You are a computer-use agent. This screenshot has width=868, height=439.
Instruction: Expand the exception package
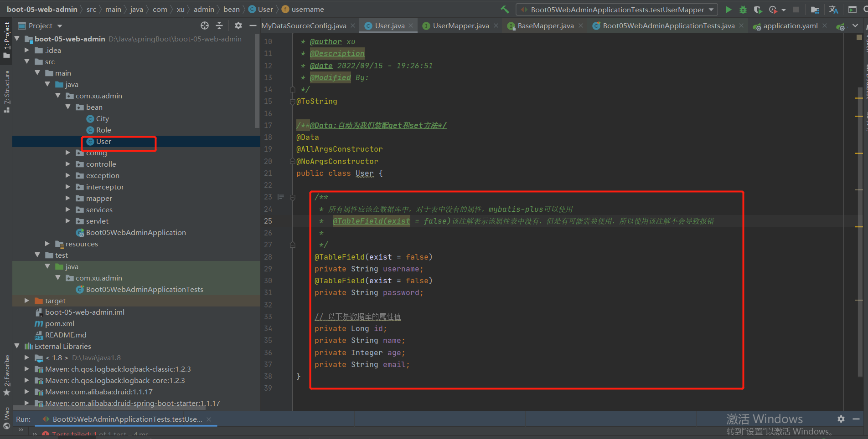click(x=68, y=175)
